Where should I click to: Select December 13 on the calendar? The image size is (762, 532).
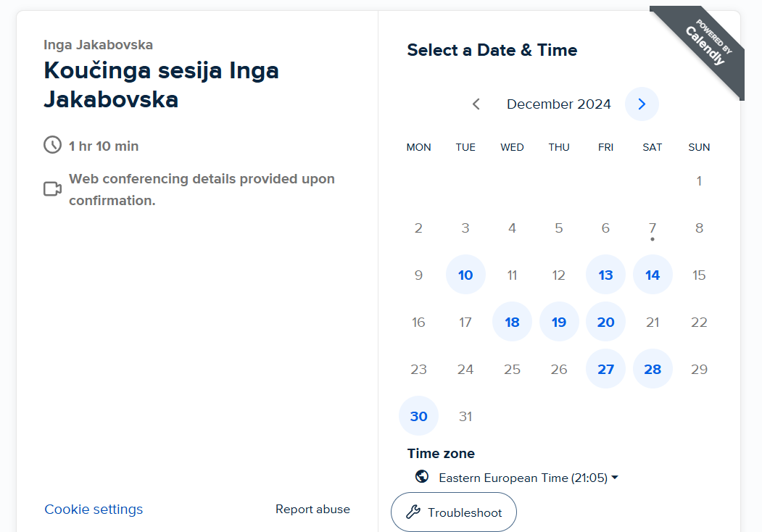coord(605,275)
